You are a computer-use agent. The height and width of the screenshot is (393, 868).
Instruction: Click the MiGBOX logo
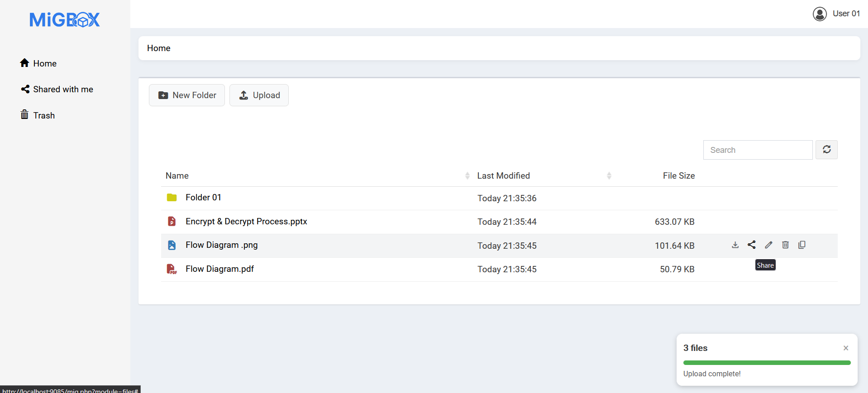[65, 19]
